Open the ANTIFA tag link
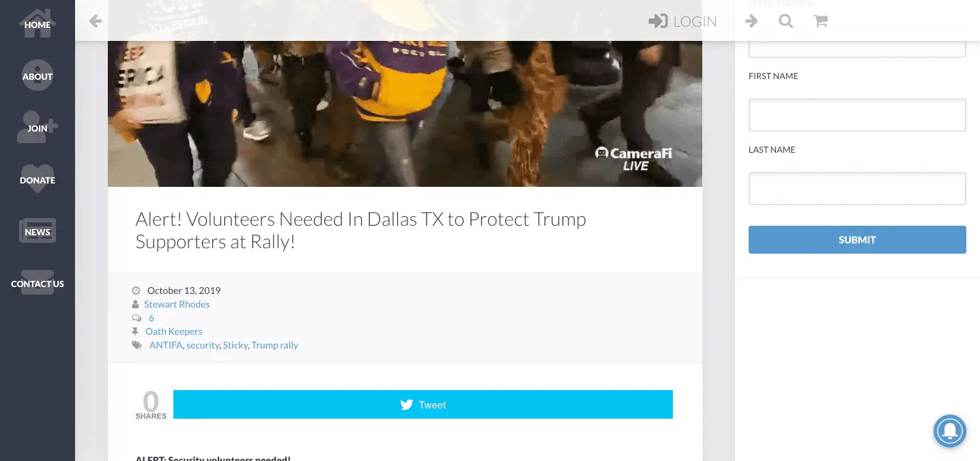The height and width of the screenshot is (461, 980). 166,345
